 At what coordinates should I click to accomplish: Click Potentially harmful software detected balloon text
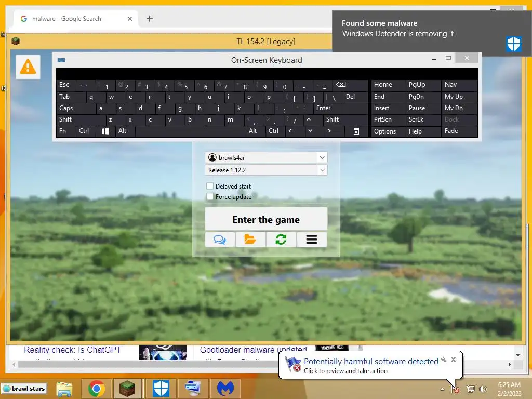coord(371,362)
